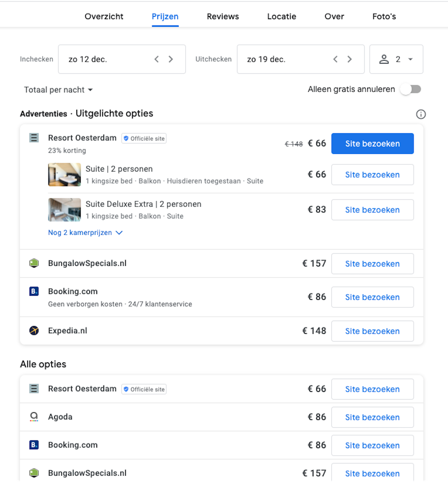
Task: Click Officiële site badge under Alle opties
Action: 144,389
